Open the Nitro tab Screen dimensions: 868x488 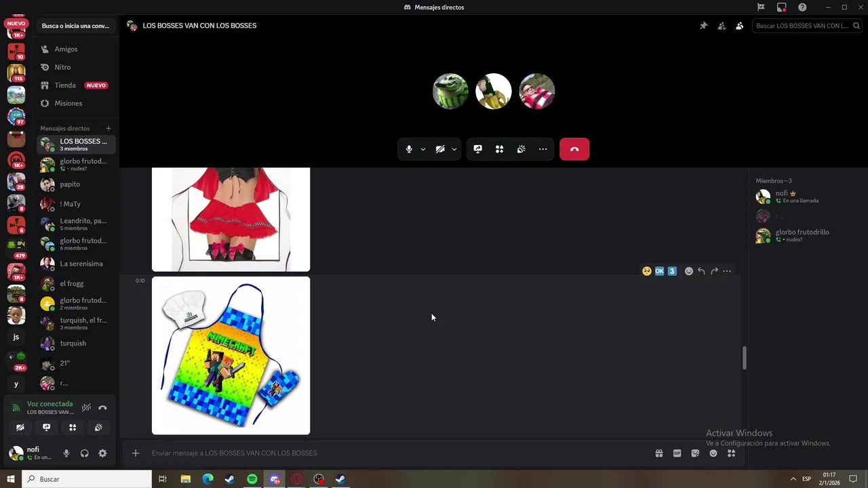pos(76,67)
